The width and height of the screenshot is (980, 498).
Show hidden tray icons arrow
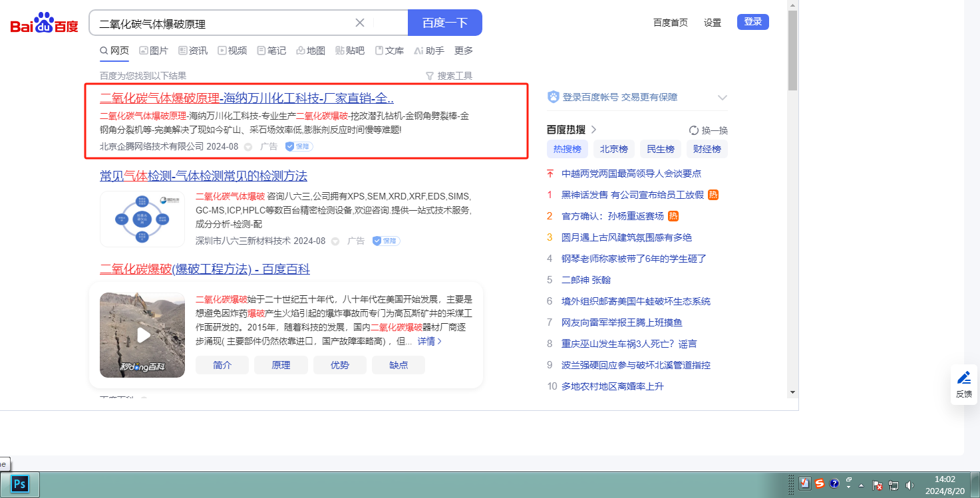(862, 485)
